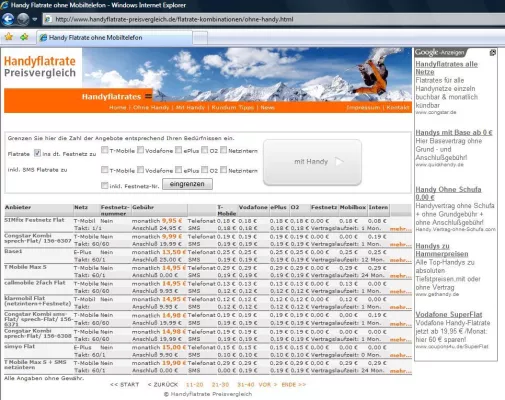This screenshot has height=400, width=505.
Task: Open mehr link for SIMfix Festnetz Flat
Action: (x=400, y=229)
